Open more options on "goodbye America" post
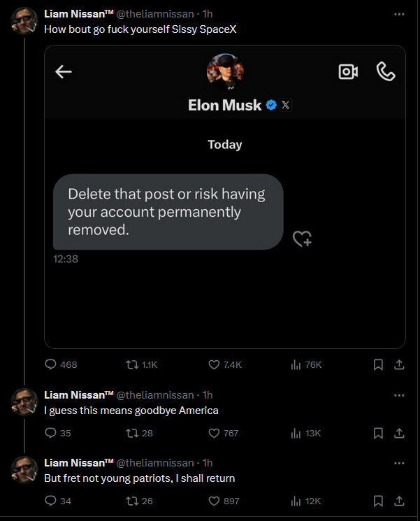The image size is (420, 521). 399,395
